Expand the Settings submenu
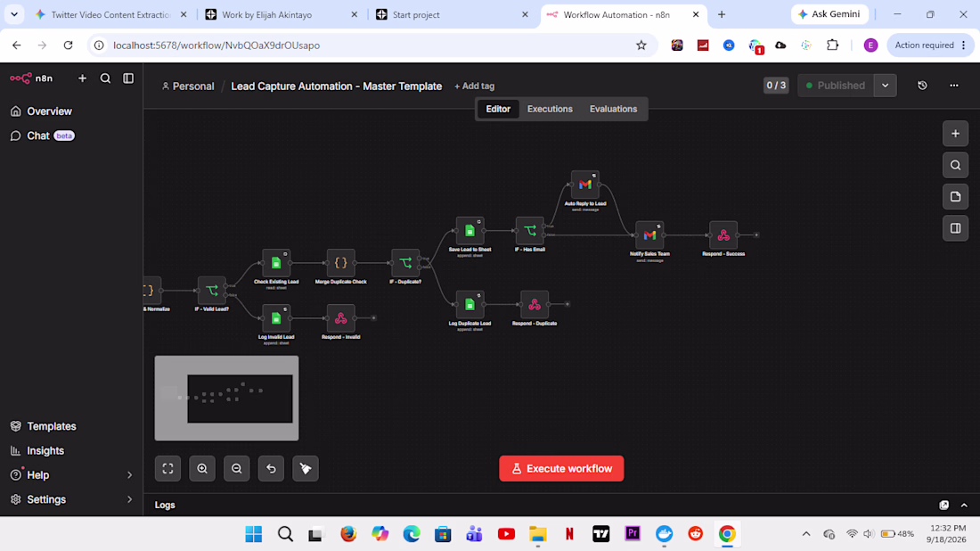Image resolution: width=980 pixels, height=551 pixels. [x=129, y=499]
